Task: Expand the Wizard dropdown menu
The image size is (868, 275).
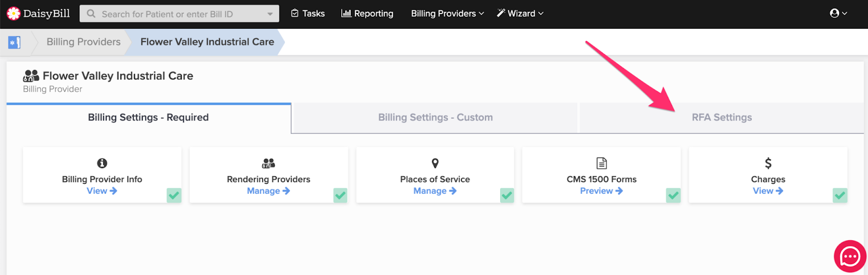Action: 520,14
